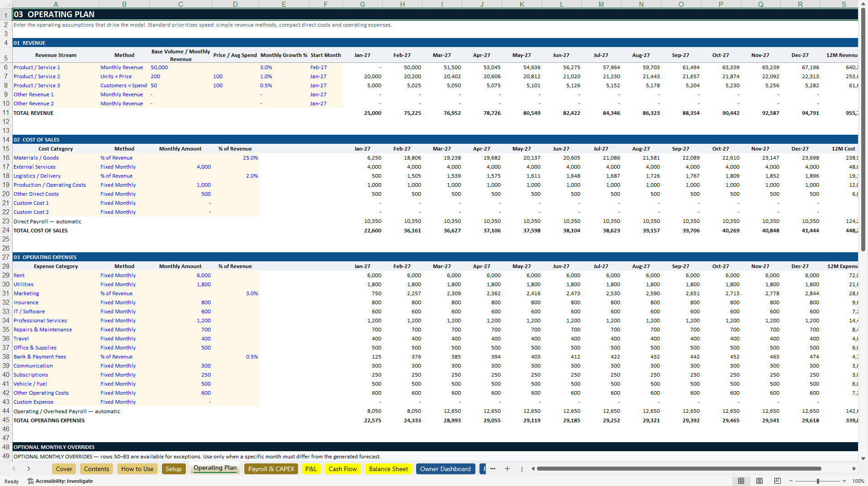
Task: Select the Rent monthly amount 6,000 input
Action: point(180,275)
